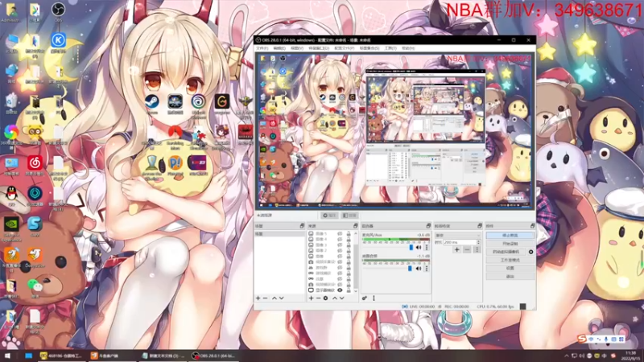This screenshot has width=644, height=362.
Task: Hide the display capture source with the eye icon
Action: (340, 290)
